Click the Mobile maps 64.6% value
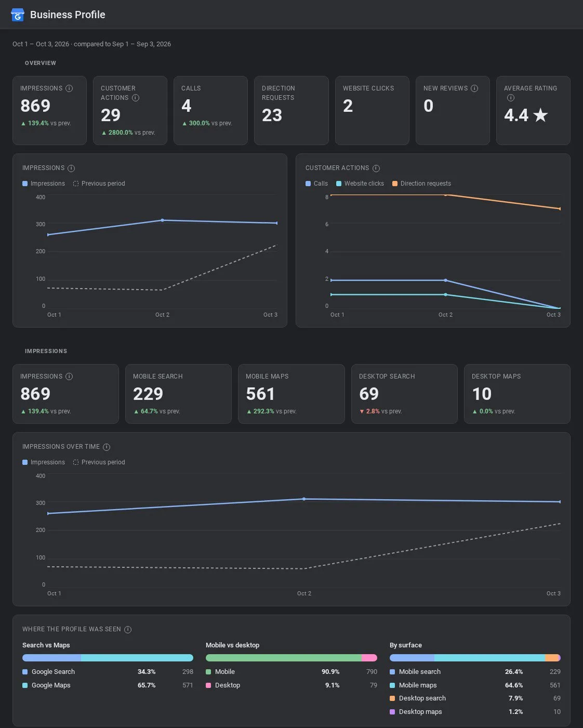Image resolution: width=583 pixels, height=728 pixels. point(514,685)
